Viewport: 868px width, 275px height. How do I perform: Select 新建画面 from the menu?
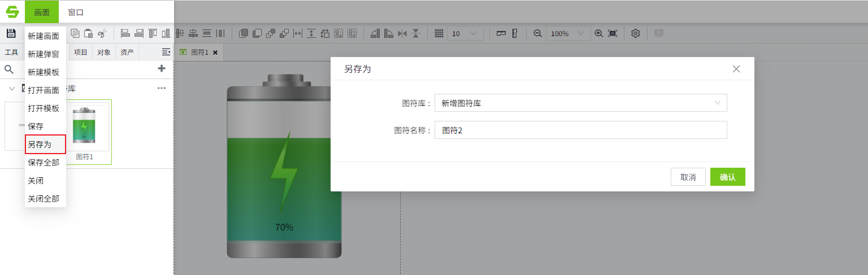[x=45, y=36]
